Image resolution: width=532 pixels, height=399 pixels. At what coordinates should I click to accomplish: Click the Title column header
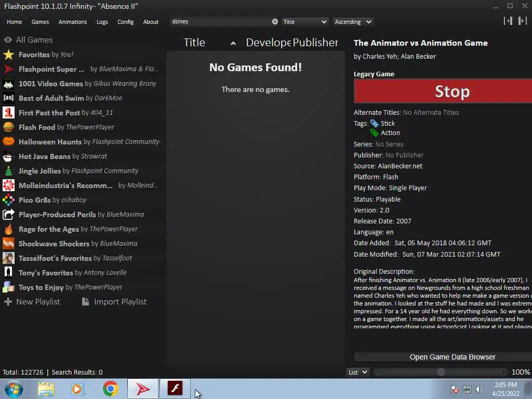click(194, 43)
